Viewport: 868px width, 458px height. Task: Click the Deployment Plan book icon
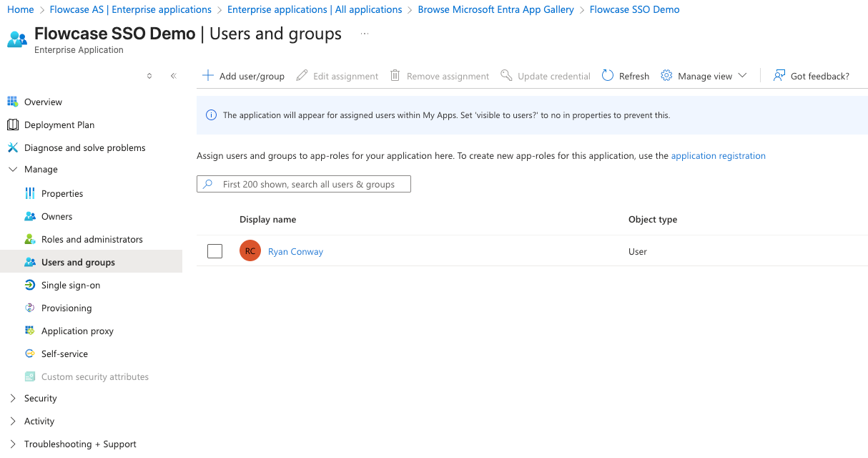tap(12, 125)
